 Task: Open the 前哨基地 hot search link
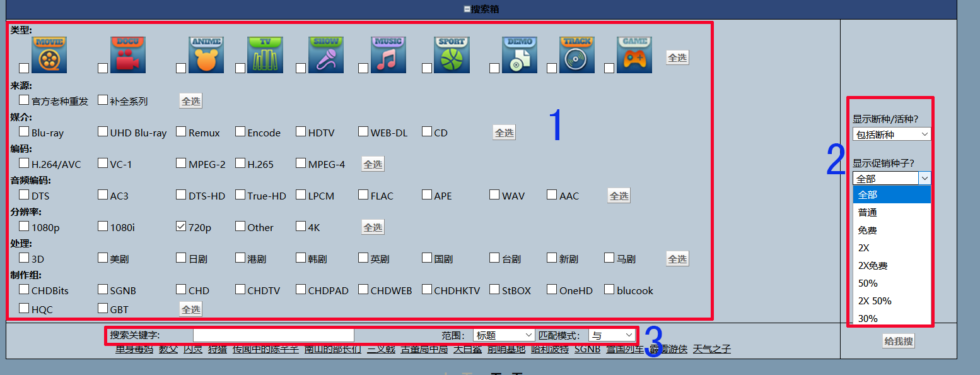click(506, 348)
